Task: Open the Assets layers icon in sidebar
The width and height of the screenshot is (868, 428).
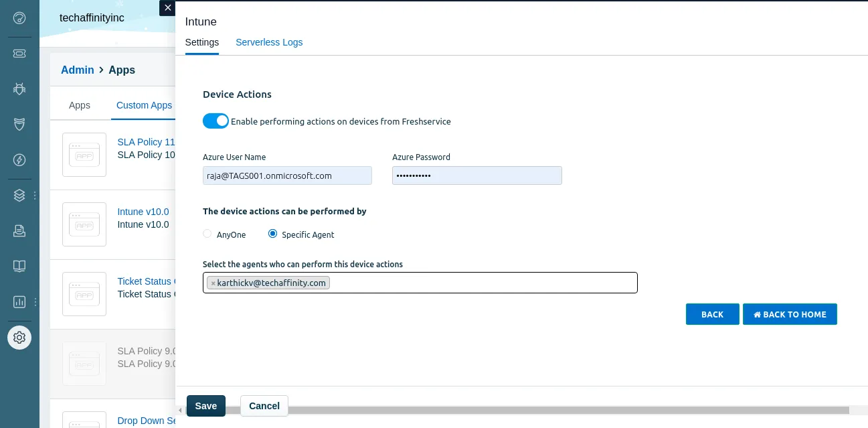Action: pos(19,195)
